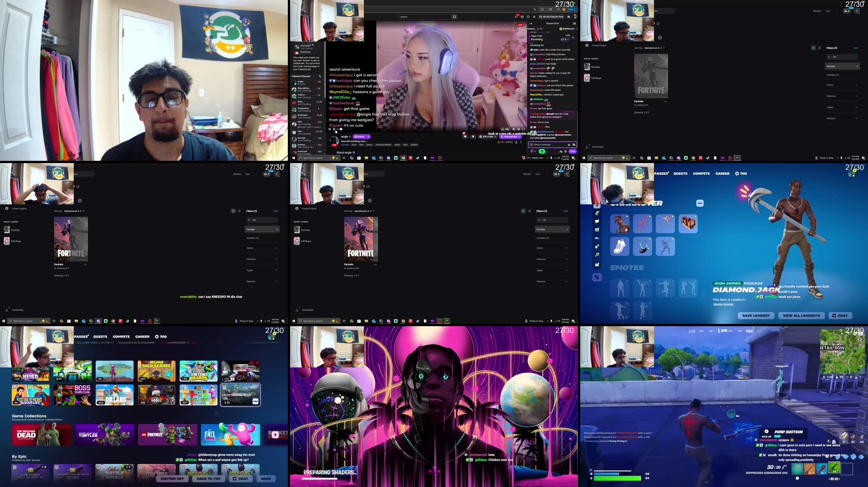
Task: Expand Types filter in omertakitty launcher frame
Action: click(262, 270)
